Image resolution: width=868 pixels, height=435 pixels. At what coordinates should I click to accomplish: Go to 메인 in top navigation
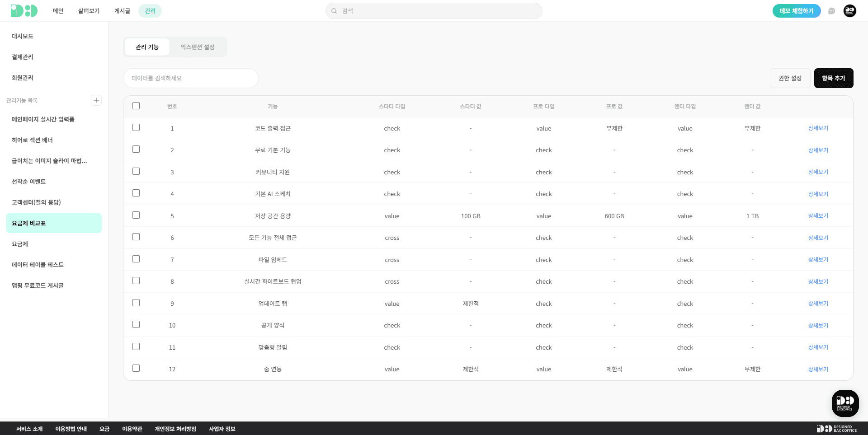coord(58,11)
